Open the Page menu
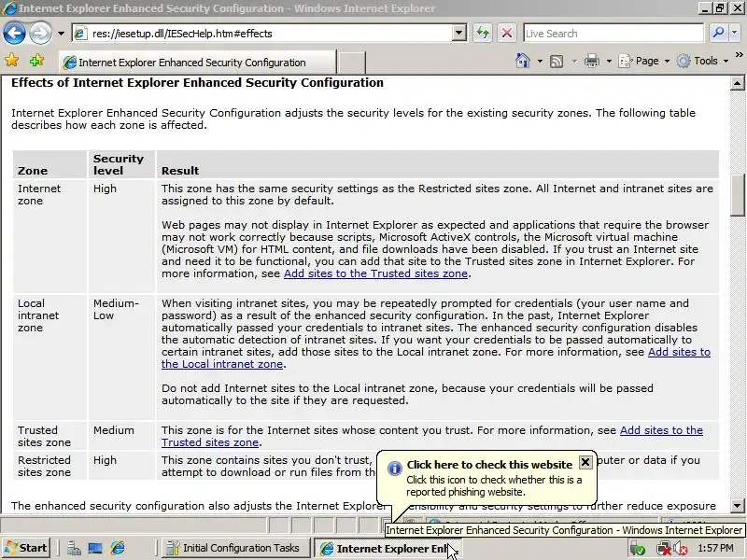This screenshot has width=747, height=560. (643, 61)
